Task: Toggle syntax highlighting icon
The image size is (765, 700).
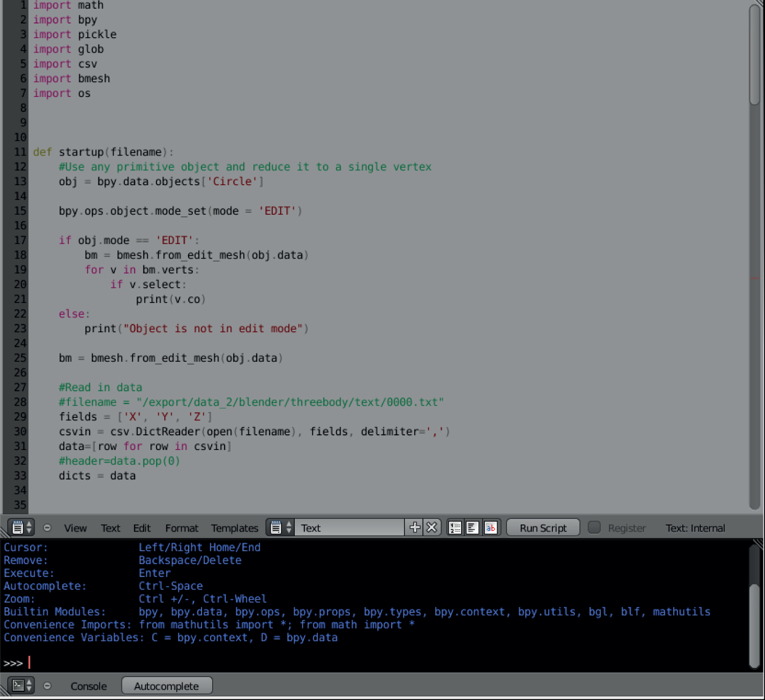Action: 491,528
